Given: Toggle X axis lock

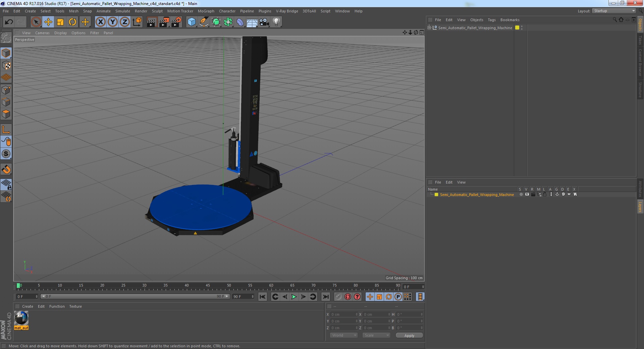Looking at the screenshot, I should pos(100,22).
